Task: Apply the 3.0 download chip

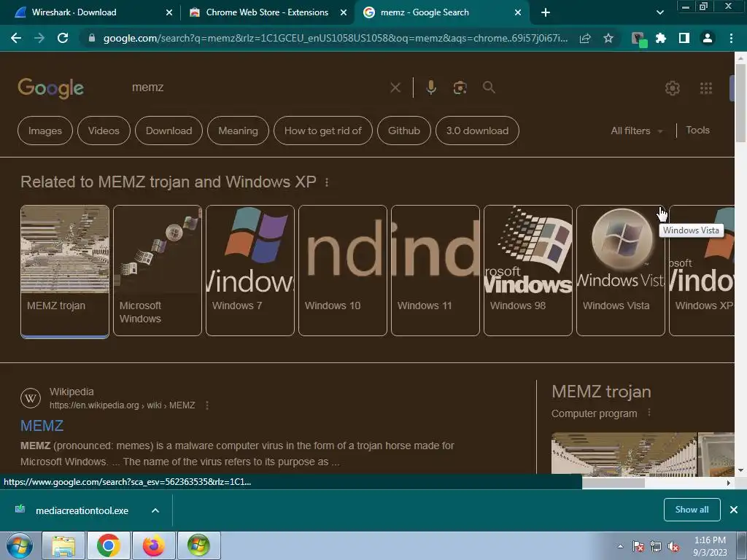Action: click(477, 131)
